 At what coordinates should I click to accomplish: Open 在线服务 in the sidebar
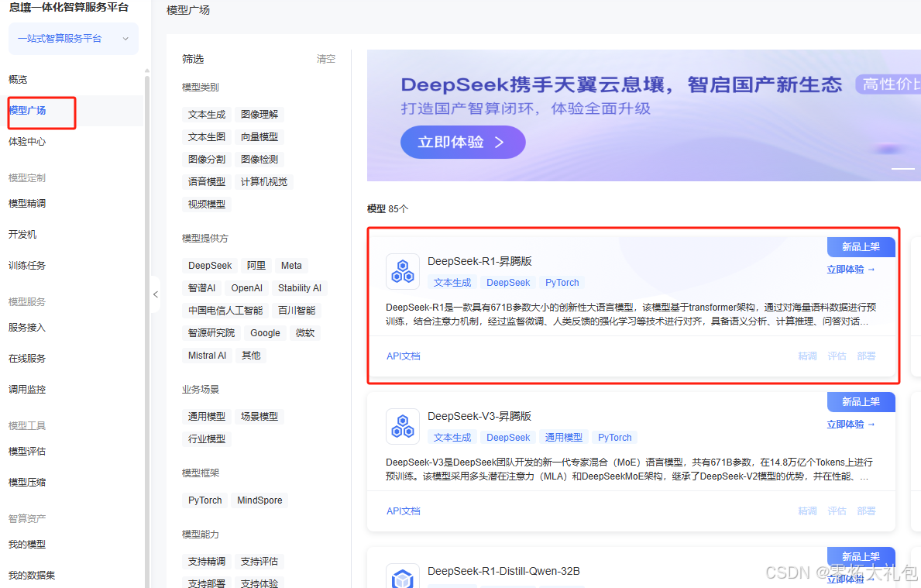pyautogui.click(x=27, y=359)
